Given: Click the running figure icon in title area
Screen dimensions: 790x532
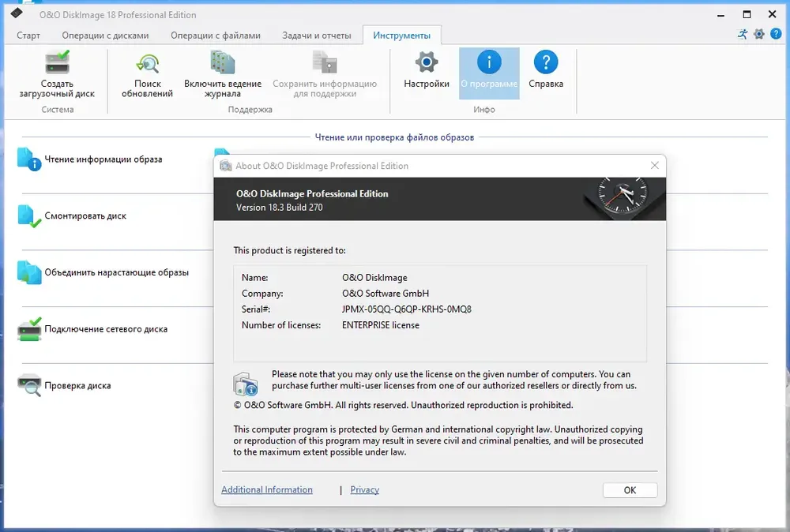Looking at the screenshot, I should click(743, 34).
